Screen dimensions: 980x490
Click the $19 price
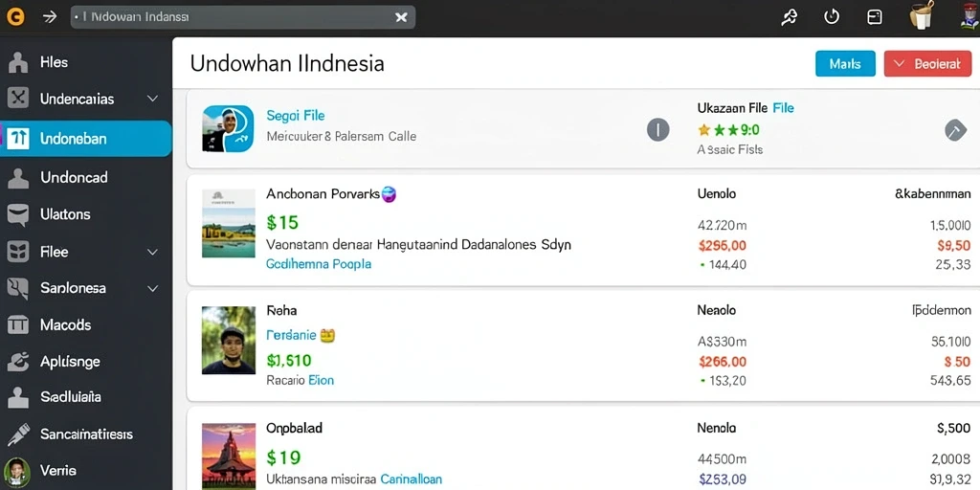283,458
